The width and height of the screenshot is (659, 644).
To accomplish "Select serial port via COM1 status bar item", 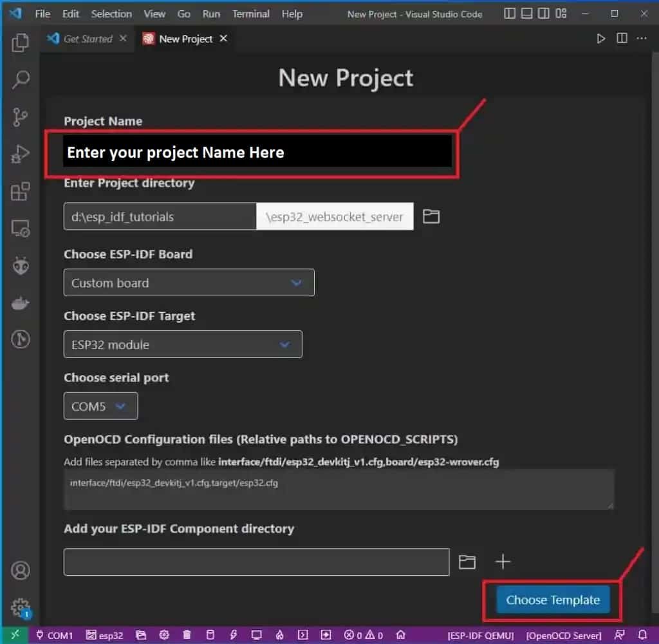I will [x=55, y=634].
